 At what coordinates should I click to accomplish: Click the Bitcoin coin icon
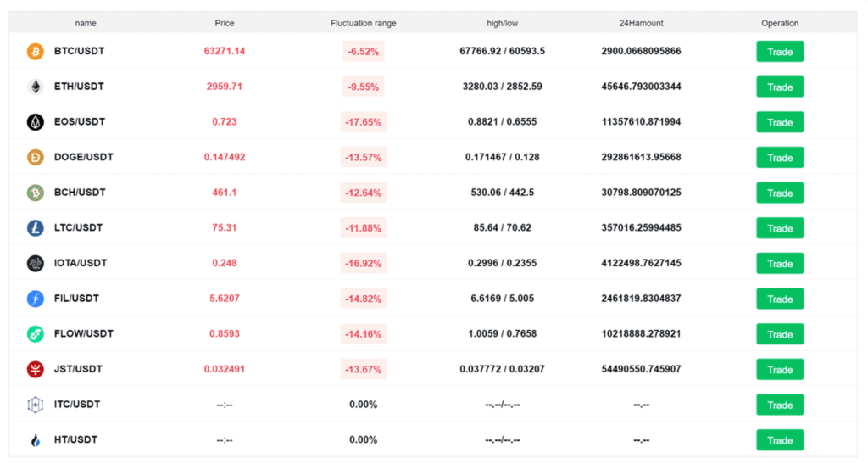click(x=35, y=51)
